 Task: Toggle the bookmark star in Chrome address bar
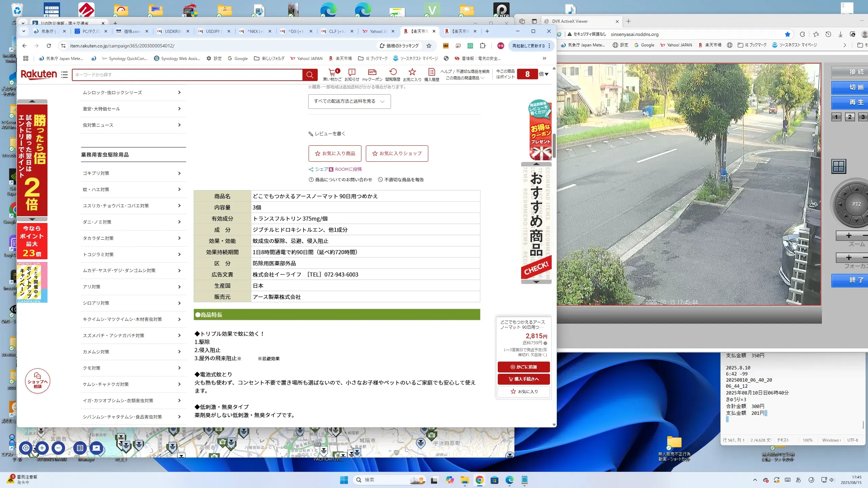(x=429, y=46)
